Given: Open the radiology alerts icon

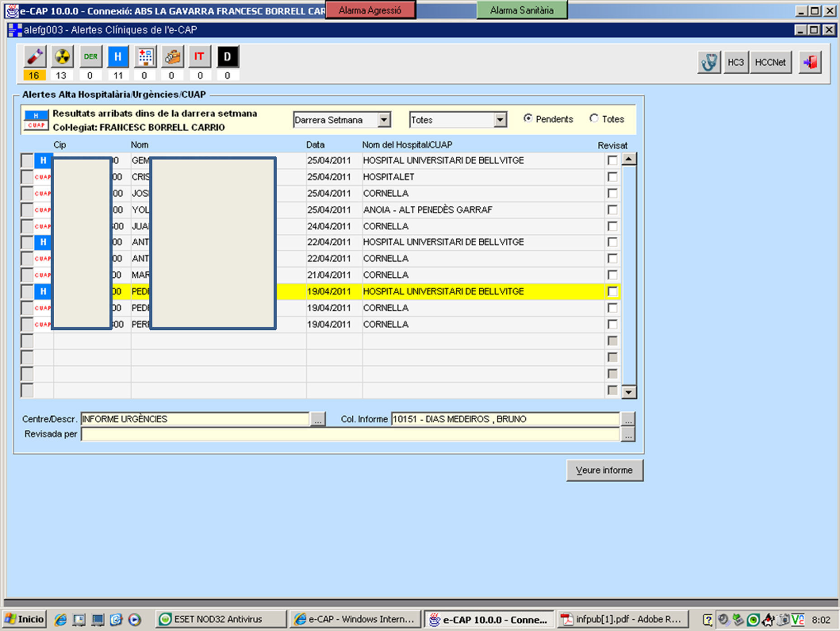Looking at the screenshot, I should pyautogui.click(x=62, y=57).
